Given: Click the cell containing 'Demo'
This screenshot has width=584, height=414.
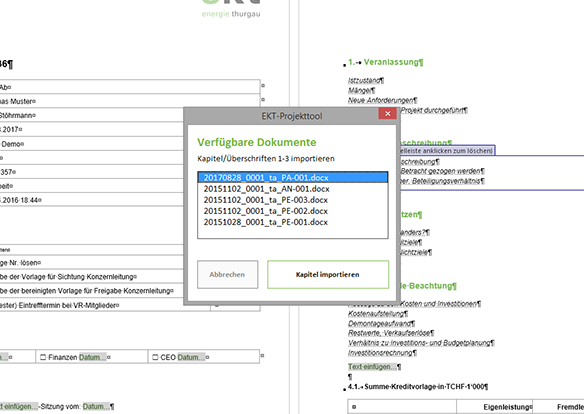Looking at the screenshot, I should [x=91, y=144].
